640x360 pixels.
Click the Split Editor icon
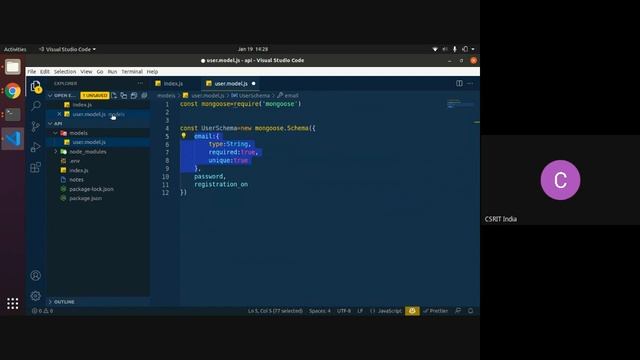[459, 83]
